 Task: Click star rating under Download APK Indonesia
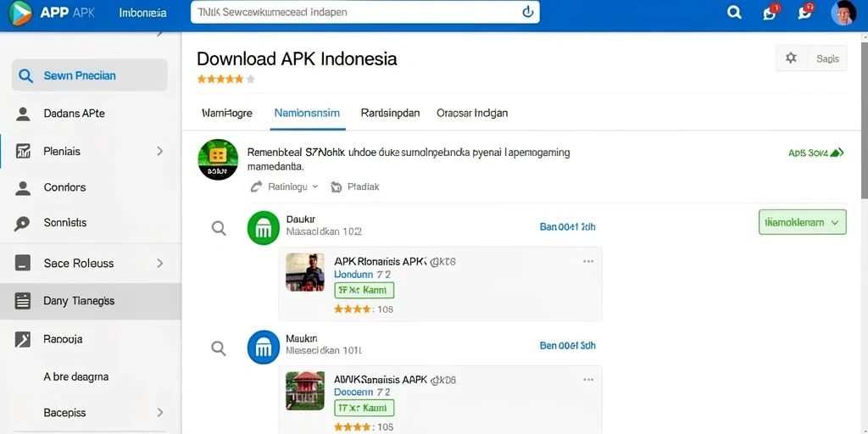pos(225,79)
